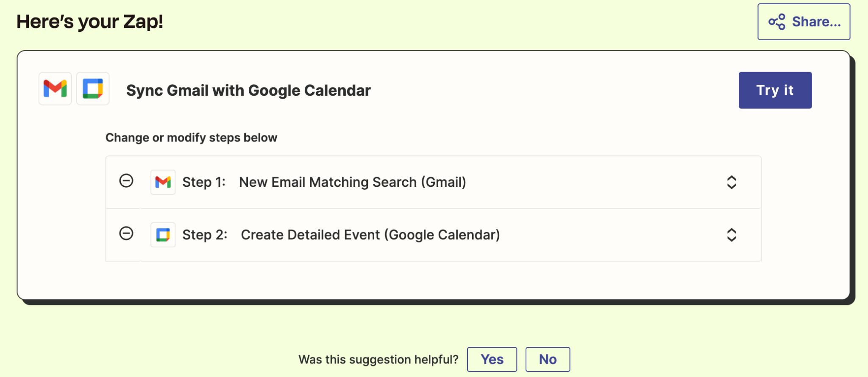
Task: Remove Step 2 using its minus icon
Action: click(126, 234)
